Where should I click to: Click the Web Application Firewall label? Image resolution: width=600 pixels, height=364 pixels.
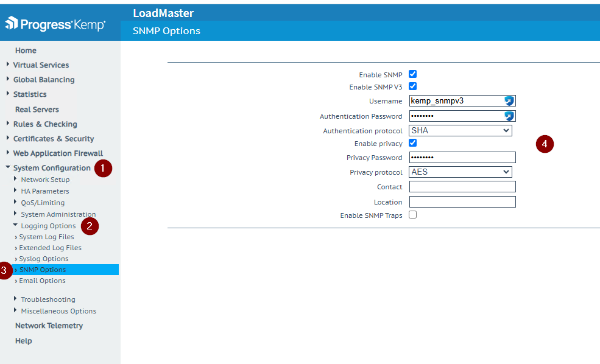[x=58, y=153]
